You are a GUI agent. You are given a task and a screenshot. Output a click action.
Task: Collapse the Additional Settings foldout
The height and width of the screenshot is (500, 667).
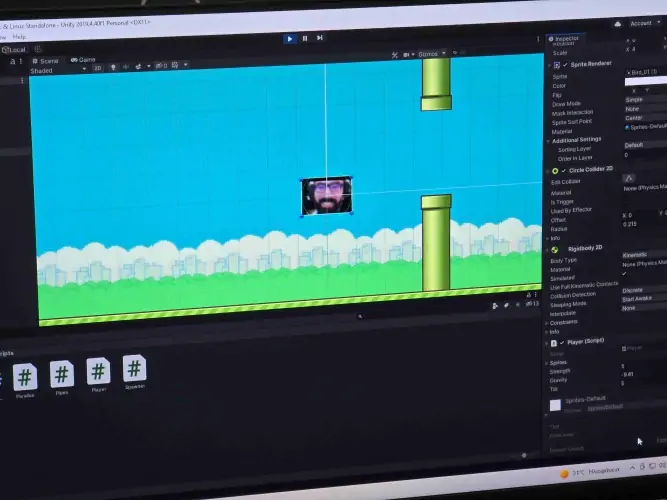coord(548,141)
